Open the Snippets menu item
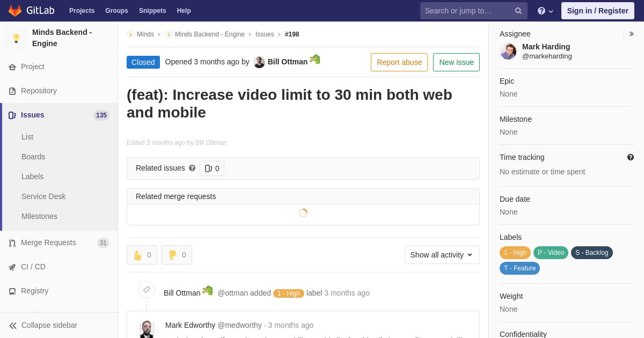Screen dimensions: 644x338 click(x=152, y=11)
